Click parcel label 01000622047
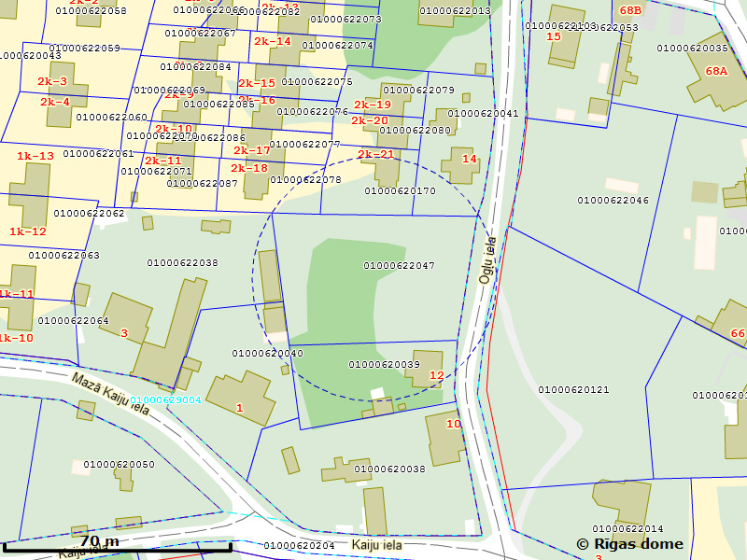 (x=399, y=266)
